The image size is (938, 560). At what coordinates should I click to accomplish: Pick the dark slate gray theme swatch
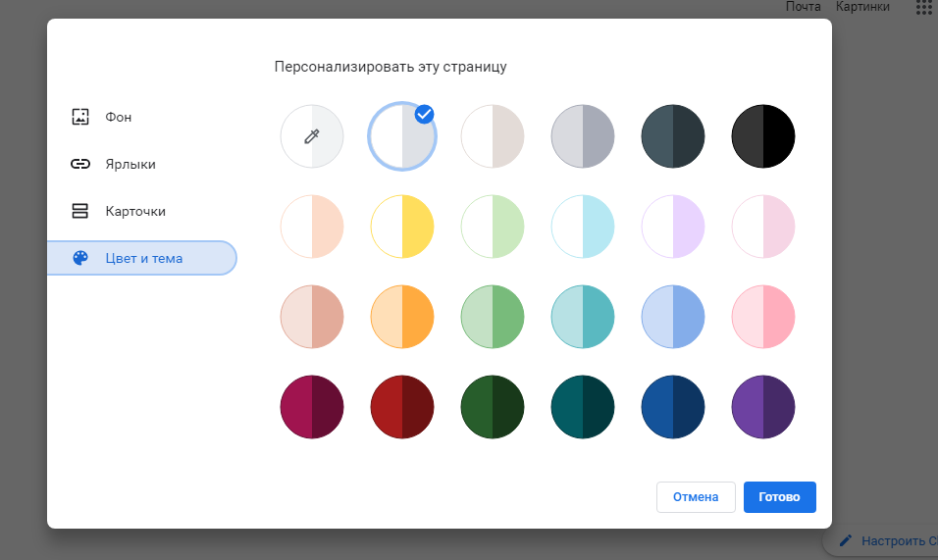click(x=673, y=136)
